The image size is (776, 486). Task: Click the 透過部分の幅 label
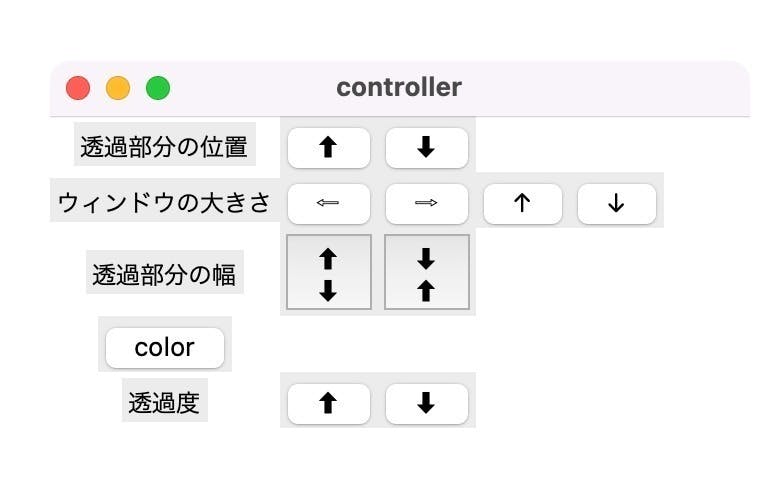pos(164,272)
